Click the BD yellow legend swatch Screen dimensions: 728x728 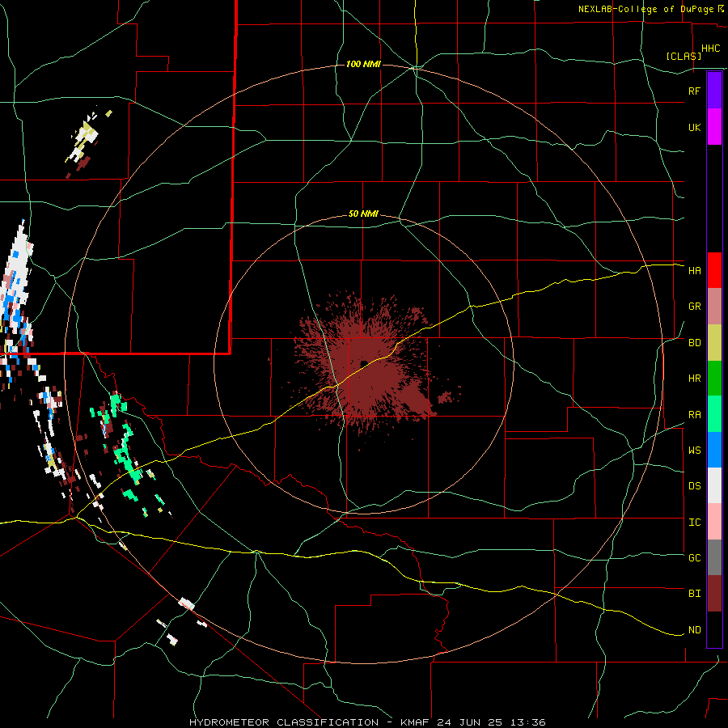click(714, 343)
